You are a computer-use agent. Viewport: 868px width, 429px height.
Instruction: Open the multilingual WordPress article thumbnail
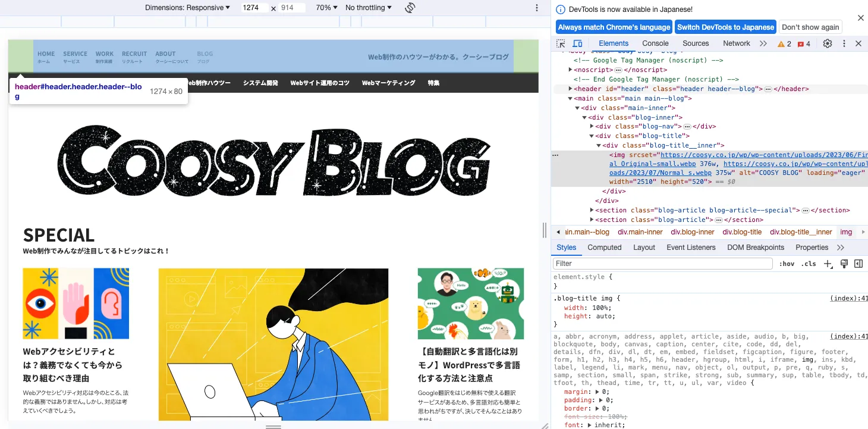(x=471, y=303)
